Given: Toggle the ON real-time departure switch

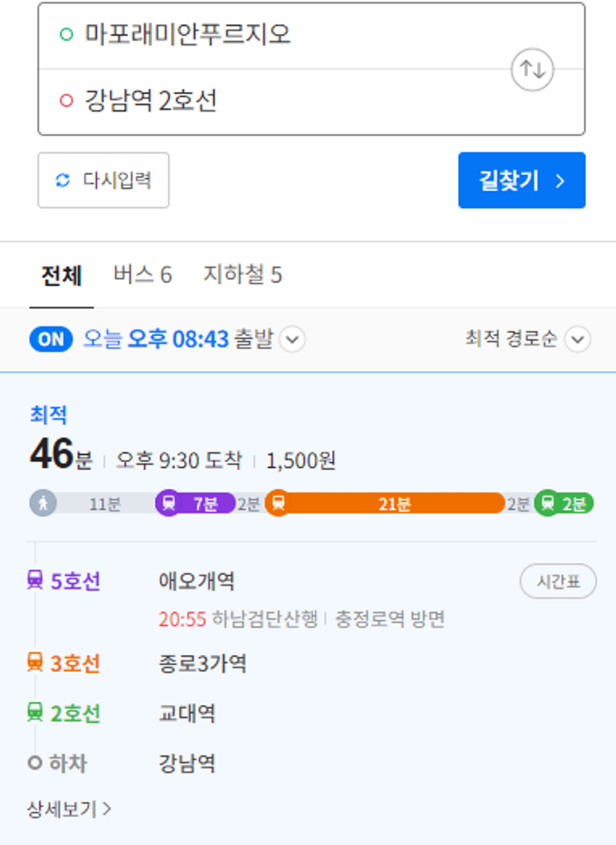Looking at the screenshot, I should click(51, 340).
